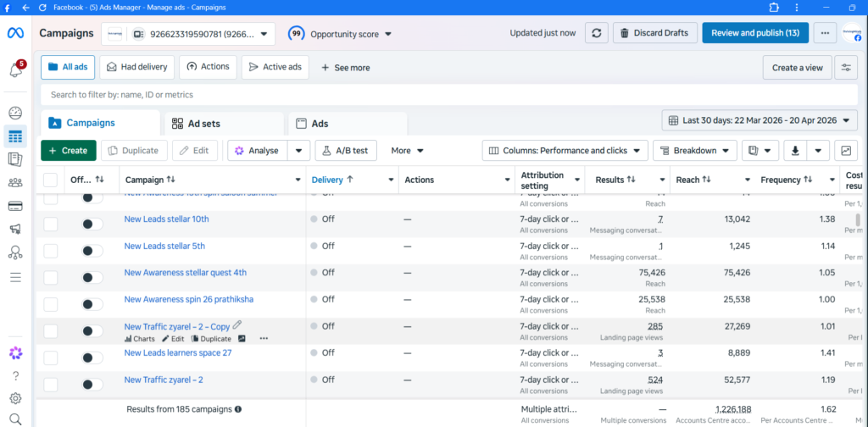Click the refresh data icon

click(x=597, y=33)
